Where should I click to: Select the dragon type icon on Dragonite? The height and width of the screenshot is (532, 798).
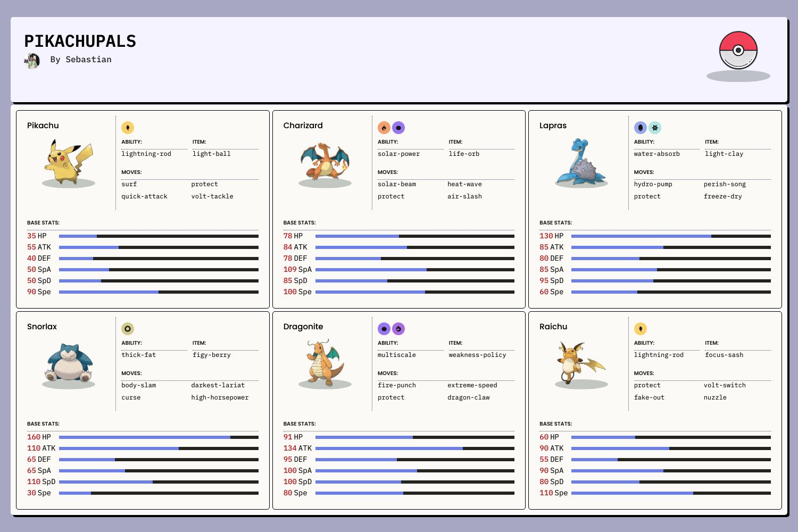(398, 329)
